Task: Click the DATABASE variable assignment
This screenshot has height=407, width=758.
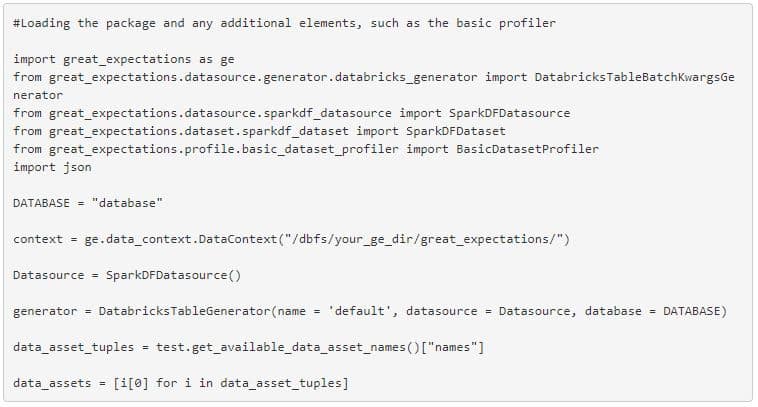Action: 88,203
